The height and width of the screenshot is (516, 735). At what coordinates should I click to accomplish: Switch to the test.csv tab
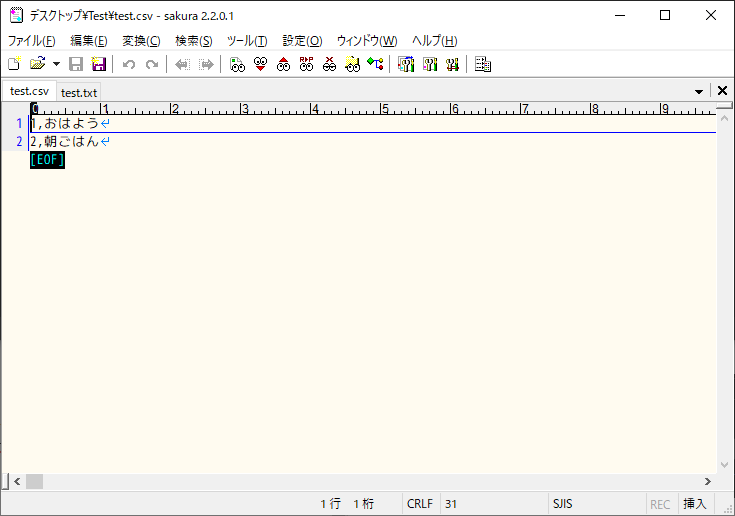point(29,91)
